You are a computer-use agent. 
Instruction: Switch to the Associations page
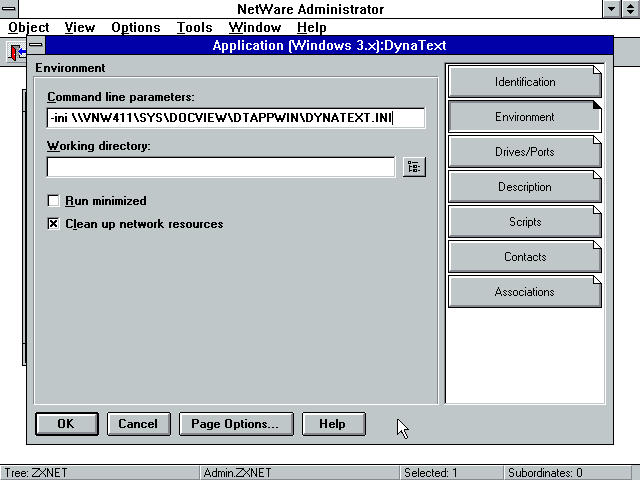tap(524, 292)
